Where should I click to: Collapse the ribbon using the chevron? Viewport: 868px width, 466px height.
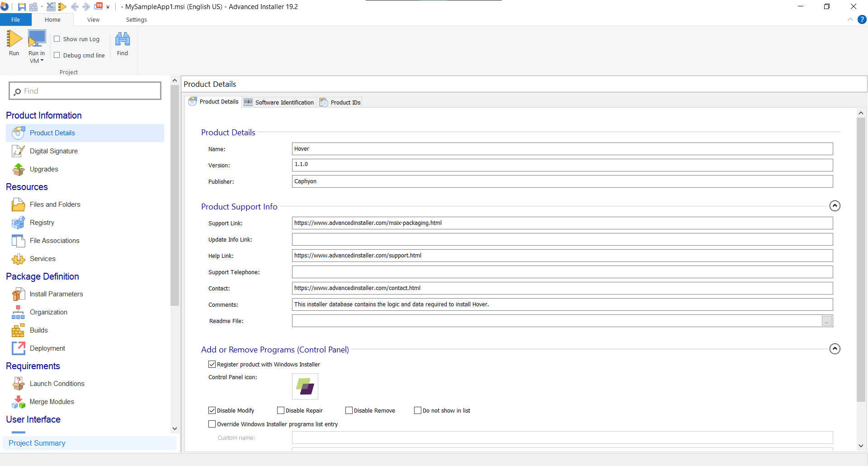[850, 19]
